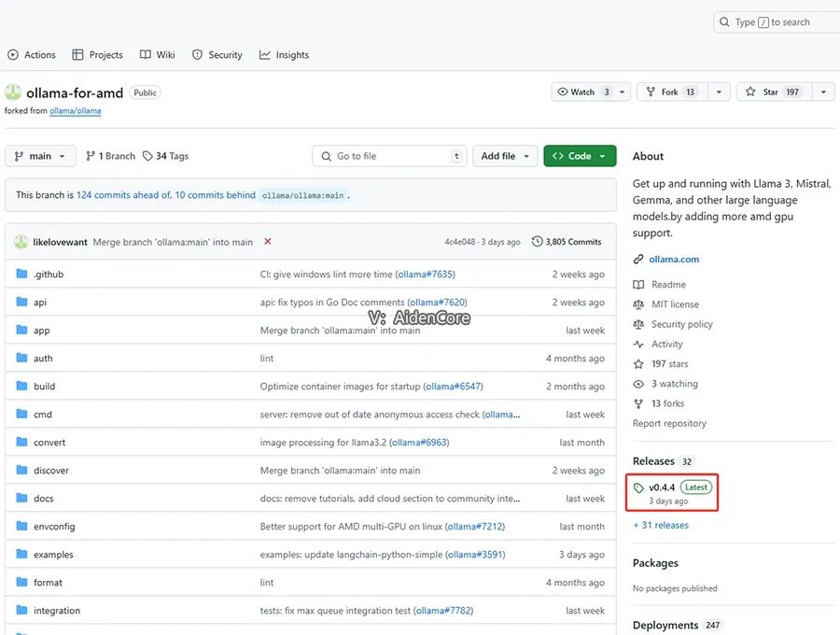
Task: Open the 124 commits ahead link
Action: tap(124, 195)
